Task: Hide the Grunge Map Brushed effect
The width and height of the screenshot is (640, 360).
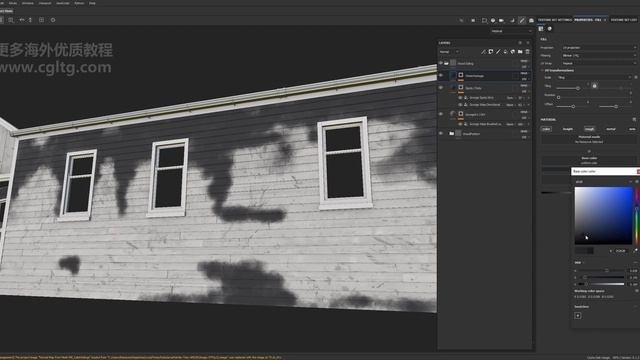Action: click(460, 124)
